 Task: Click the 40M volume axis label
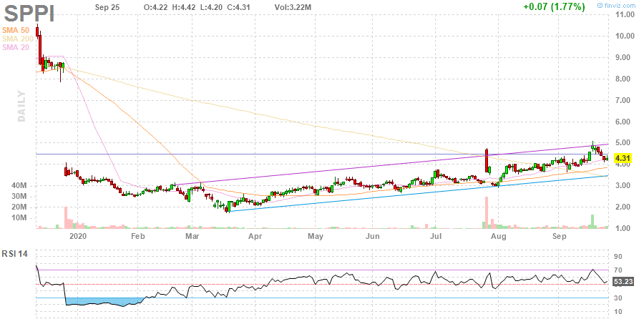[x=19, y=186]
